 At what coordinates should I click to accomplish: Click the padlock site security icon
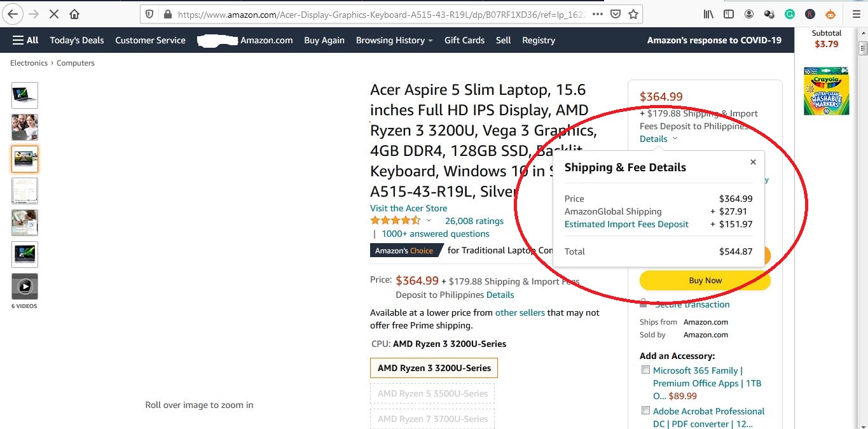point(167,14)
